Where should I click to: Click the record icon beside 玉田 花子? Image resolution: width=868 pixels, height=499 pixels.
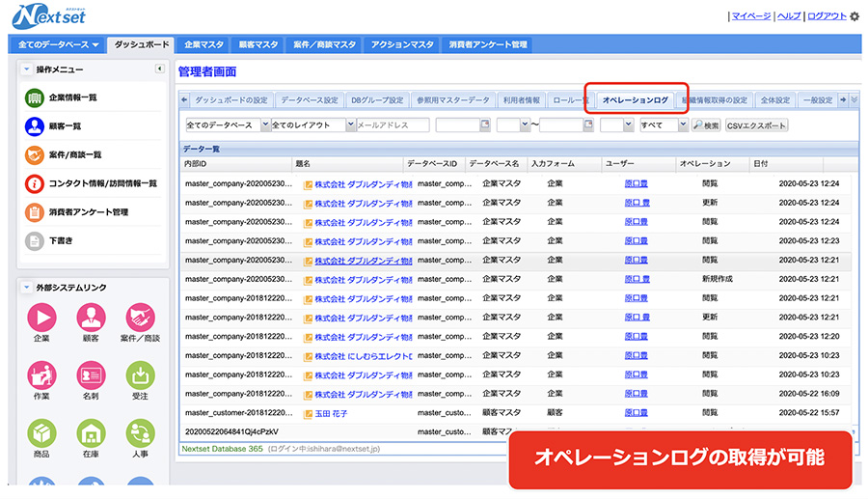(309, 414)
